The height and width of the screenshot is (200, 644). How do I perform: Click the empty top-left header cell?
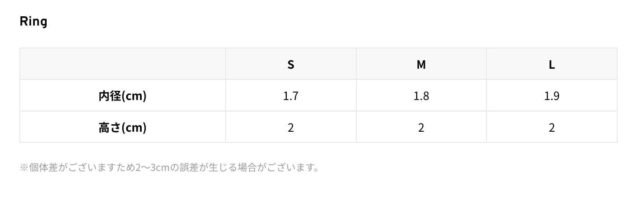(x=122, y=64)
